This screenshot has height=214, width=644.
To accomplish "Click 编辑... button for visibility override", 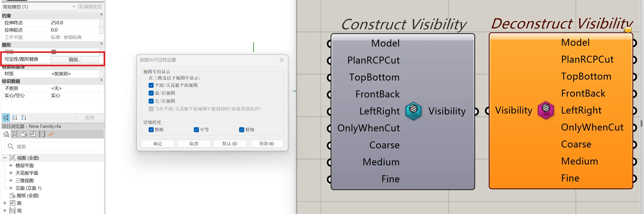I will (75, 59).
